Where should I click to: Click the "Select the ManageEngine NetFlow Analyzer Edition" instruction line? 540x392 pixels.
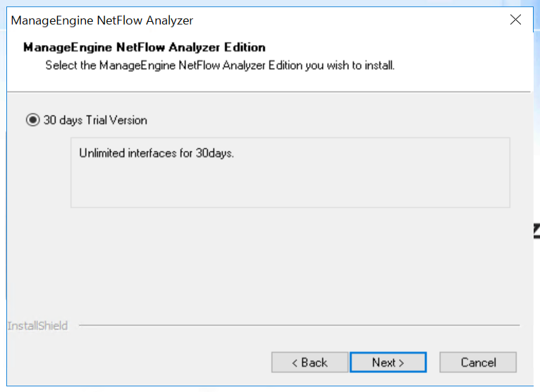point(219,66)
